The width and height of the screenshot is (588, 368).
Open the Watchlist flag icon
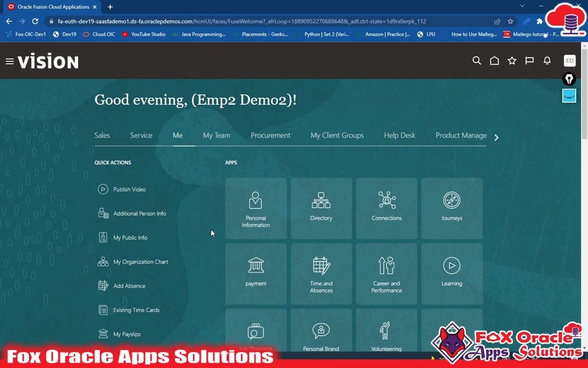click(529, 60)
